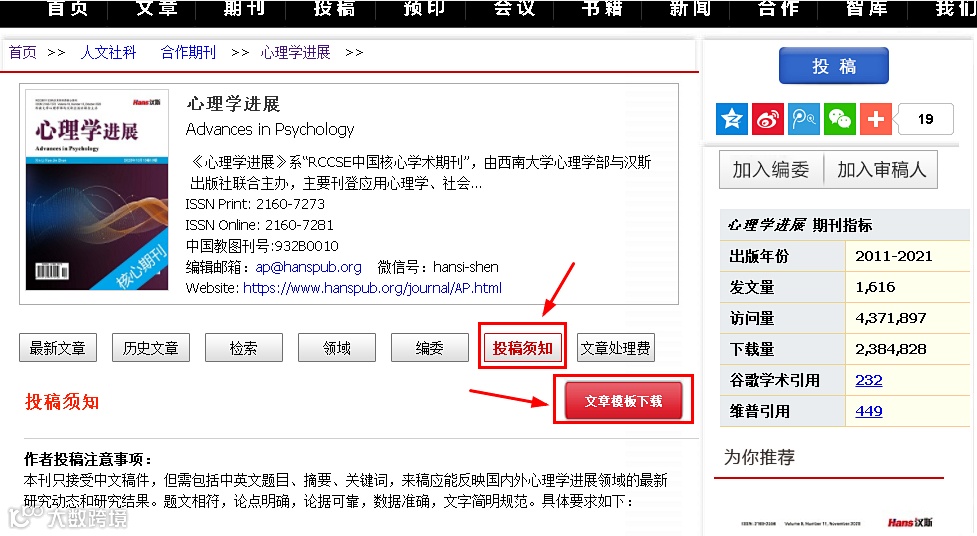Click the 心理学进展 breadcrumb link
The image size is (977, 536).
pyautogui.click(x=295, y=52)
